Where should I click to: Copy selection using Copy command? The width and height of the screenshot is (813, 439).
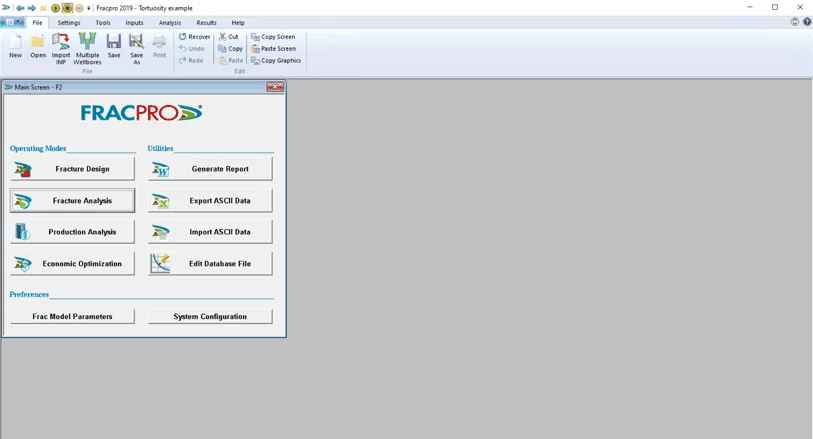tap(230, 49)
